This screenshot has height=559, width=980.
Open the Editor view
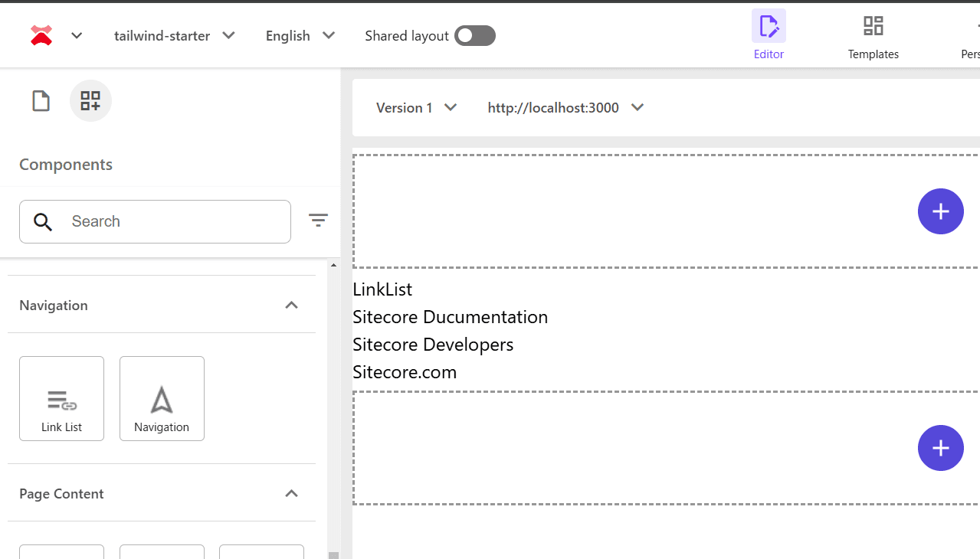[769, 35]
